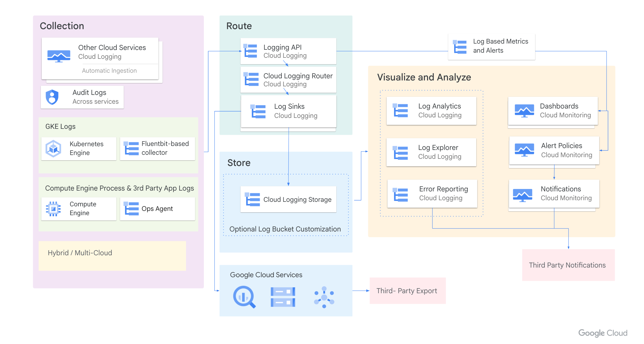The image size is (644, 344).
Task: Click the Notifications title
Action: 561,189
